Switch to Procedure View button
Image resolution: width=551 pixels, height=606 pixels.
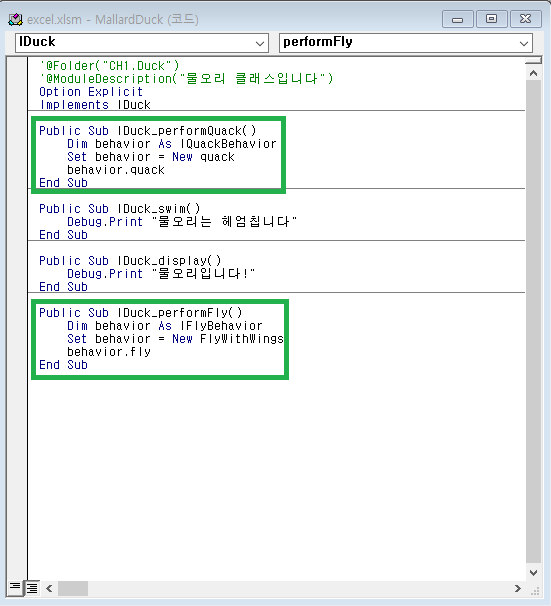pyautogui.click(x=15, y=588)
